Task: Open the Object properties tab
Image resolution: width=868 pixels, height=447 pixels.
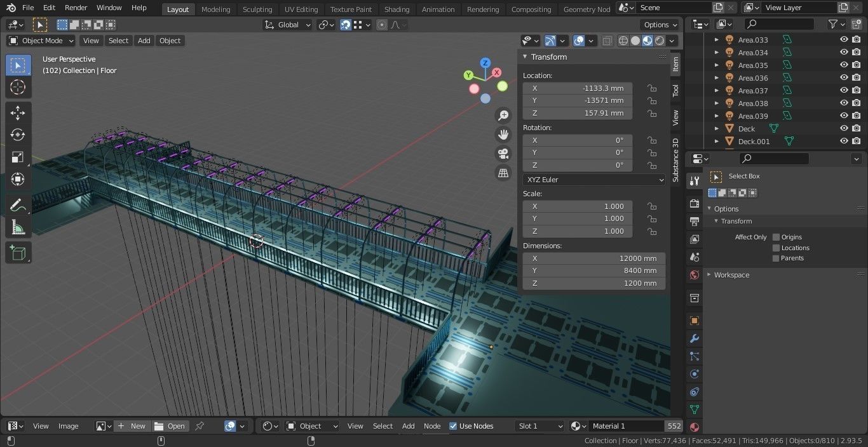Action: click(695, 321)
